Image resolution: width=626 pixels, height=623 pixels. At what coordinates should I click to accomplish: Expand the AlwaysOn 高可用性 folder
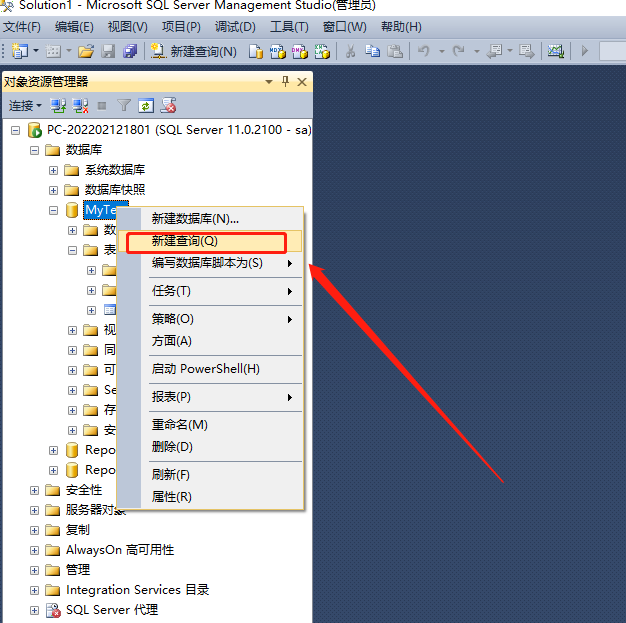coord(34,550)
